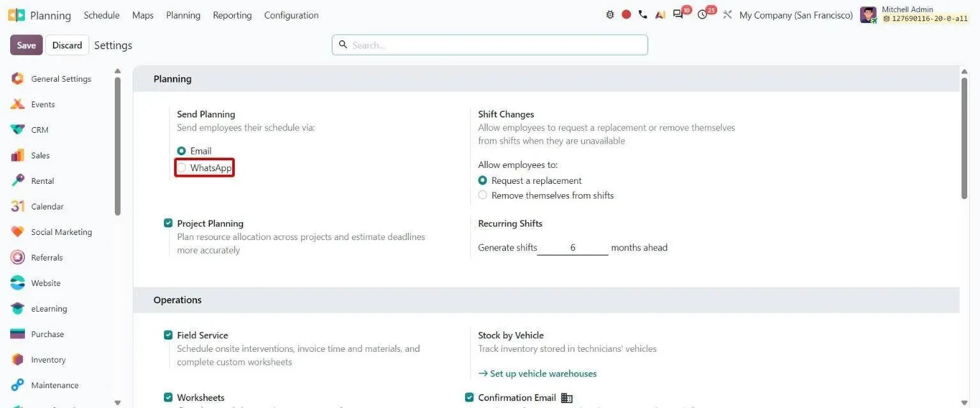This screenshot has width=980, height=408.
Task: Open Mitchell Admin user menu
Action: pos(914,15)
